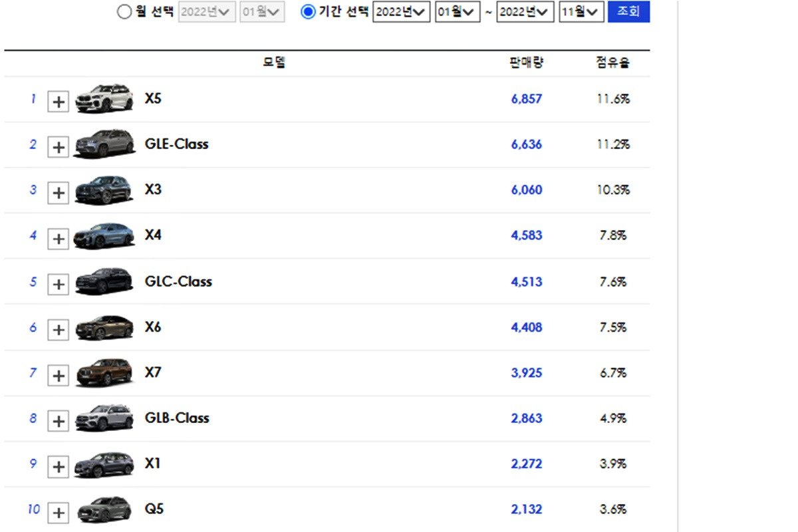Open the disabled 2022년 year dropdown for month selection
This screenshot has width=798, height=532.
click(x=207, y=12)
